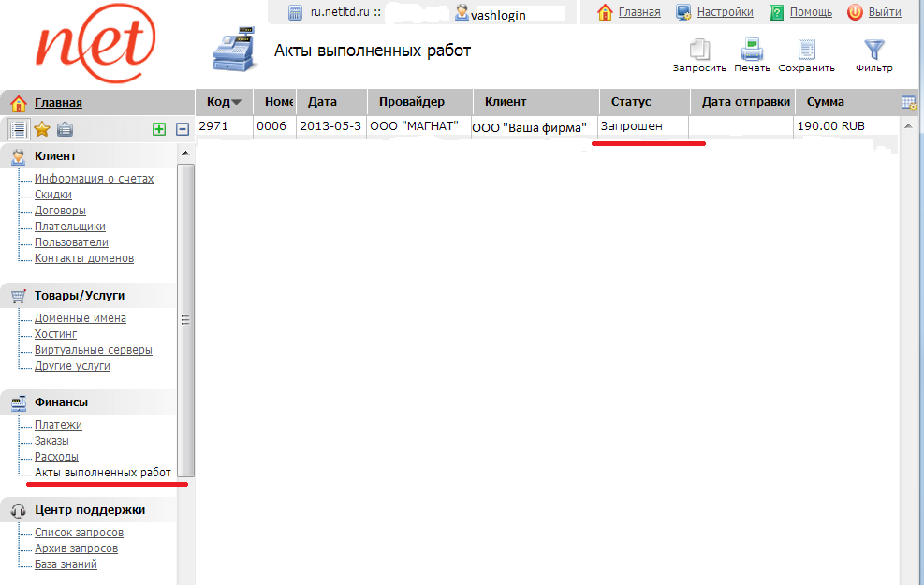Sort table by Код column header
The image size is (924, 585).
[x=223, y=102]
